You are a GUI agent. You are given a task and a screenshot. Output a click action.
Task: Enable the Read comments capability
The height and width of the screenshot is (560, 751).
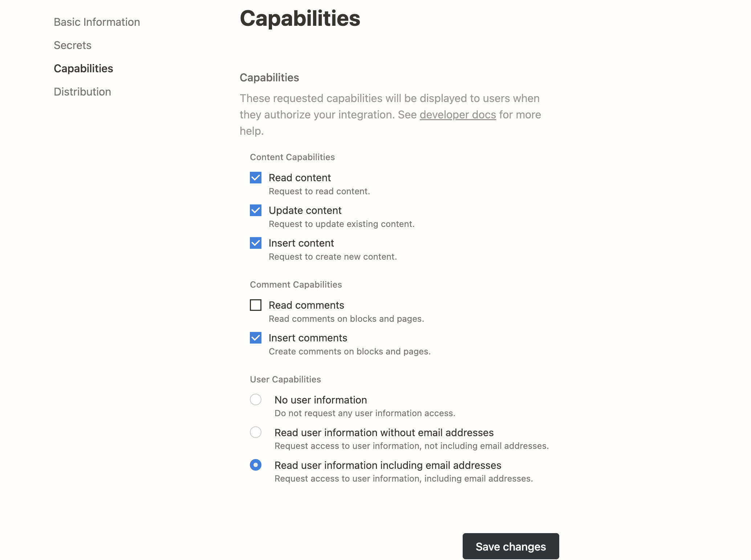255,305
